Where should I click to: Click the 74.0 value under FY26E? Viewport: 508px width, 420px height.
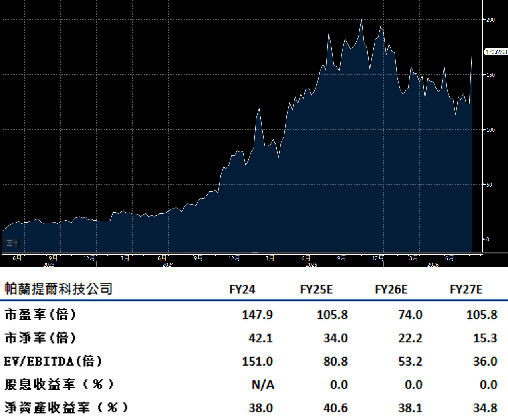410,315
